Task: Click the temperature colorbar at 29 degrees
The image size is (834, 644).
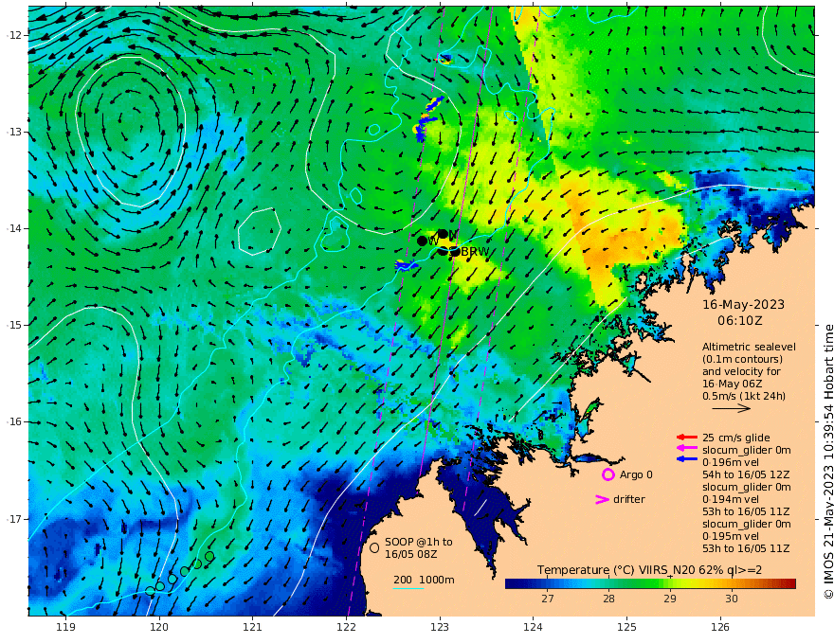Action: (670, 584)
